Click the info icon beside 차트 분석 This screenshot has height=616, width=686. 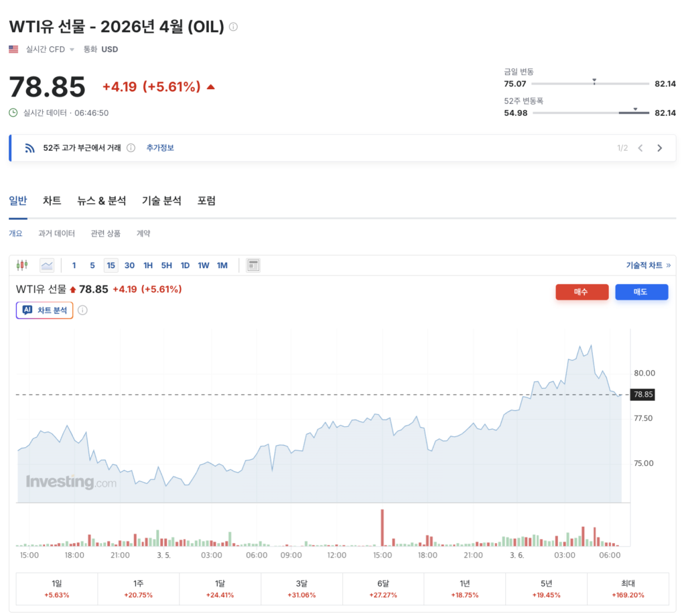[x=82, y=310]
